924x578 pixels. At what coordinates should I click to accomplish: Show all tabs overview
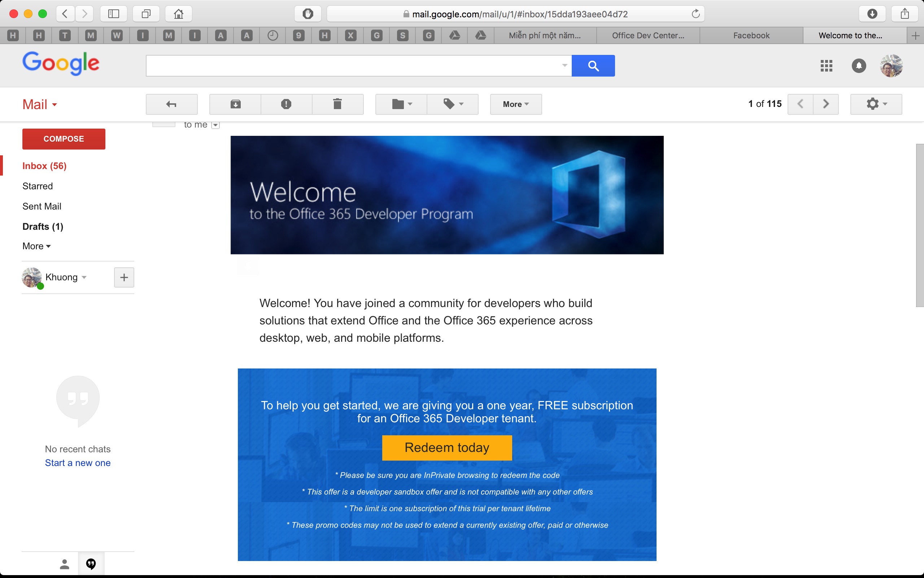[x=146, y=14]
